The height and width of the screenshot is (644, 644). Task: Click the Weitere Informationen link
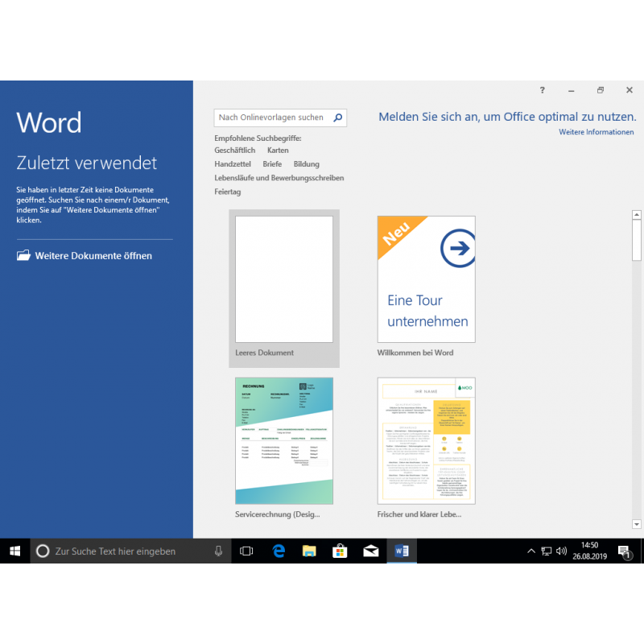pos(597,132)
